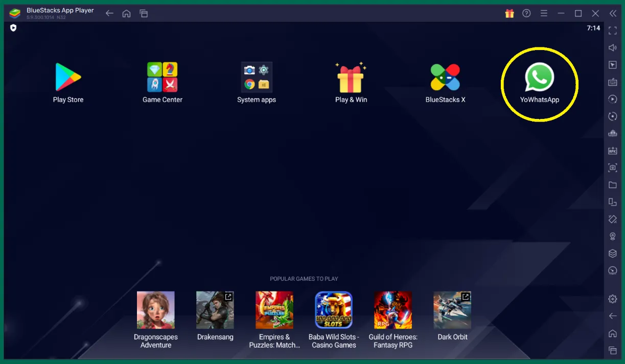Click the Play Store label text
The image size is (625, 364).
[68, 100]
